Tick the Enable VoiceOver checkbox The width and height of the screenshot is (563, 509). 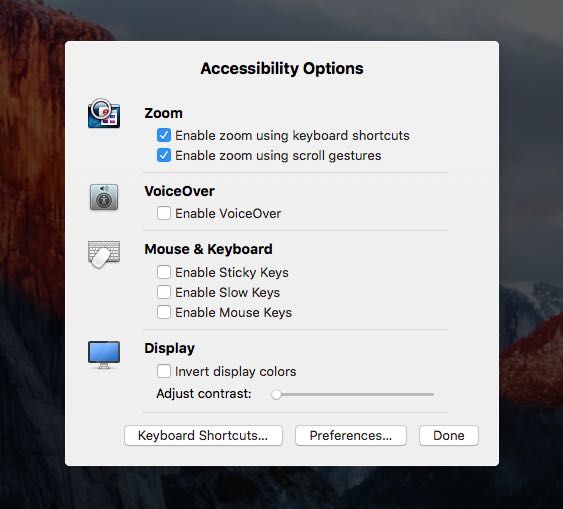(164, 213)
